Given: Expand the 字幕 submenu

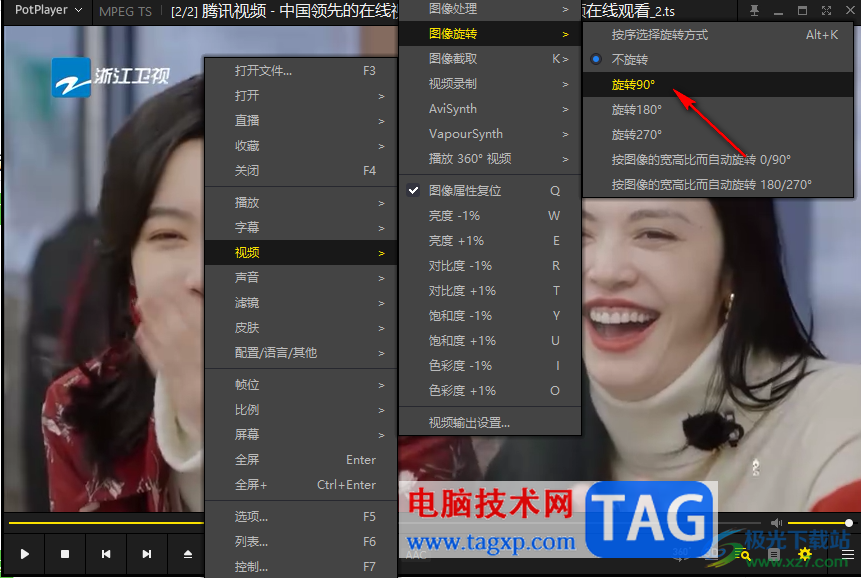Looking at the screenshot, I should coord(301,227).
